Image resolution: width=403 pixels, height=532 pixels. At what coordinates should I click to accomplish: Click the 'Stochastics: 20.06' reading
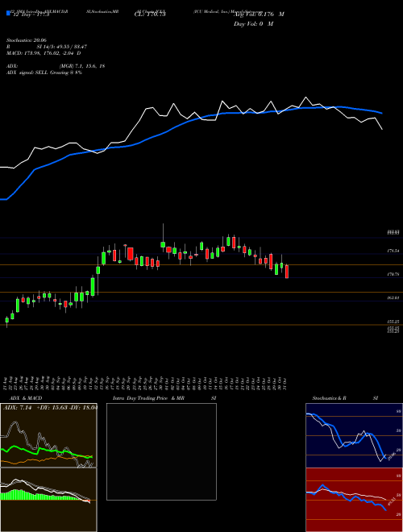[x=26, y=40]
